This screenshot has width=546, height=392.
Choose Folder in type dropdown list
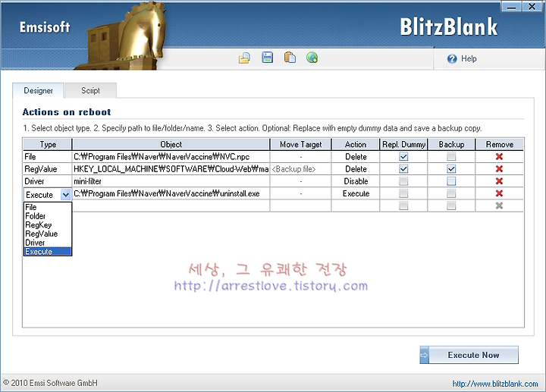[48, 216]
